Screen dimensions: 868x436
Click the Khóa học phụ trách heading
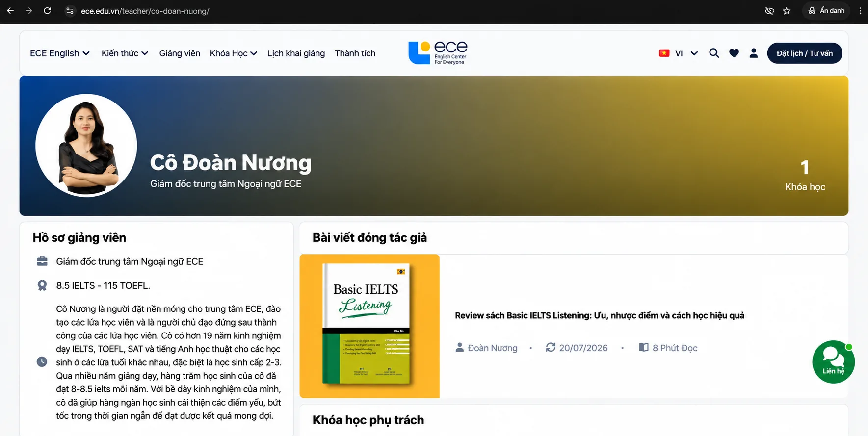pyautogui.click(x=368, y=420)
